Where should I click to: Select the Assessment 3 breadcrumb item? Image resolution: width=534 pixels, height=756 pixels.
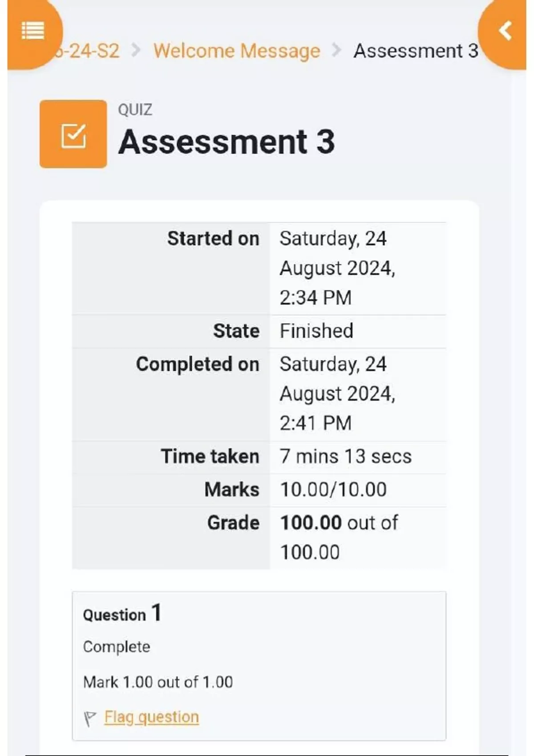pos(416,51)
